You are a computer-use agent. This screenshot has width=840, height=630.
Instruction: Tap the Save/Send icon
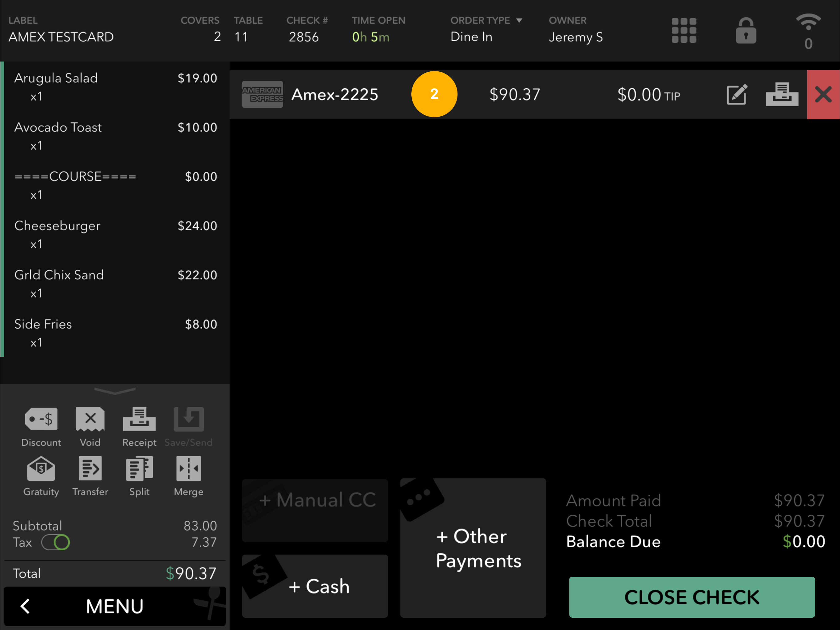pyautogui.click(x=188, y=427)
